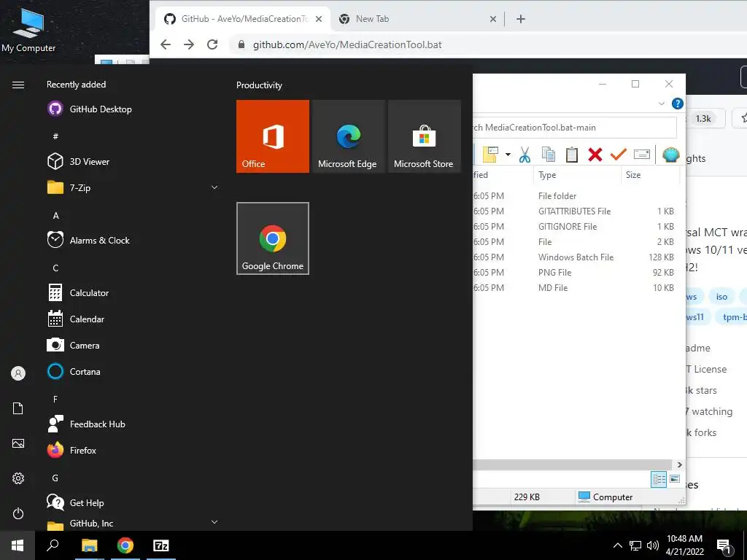747x560 pixels.
Task: Open Calendar app entry
Action: [x=76, y=319]
